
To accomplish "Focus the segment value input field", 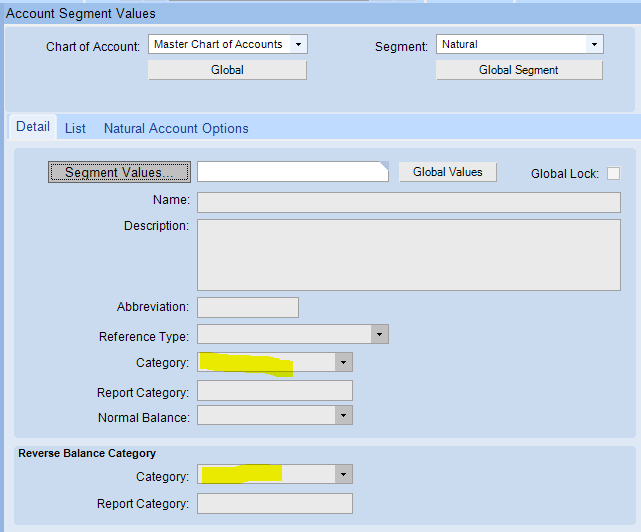I will (x=293, y=172).
